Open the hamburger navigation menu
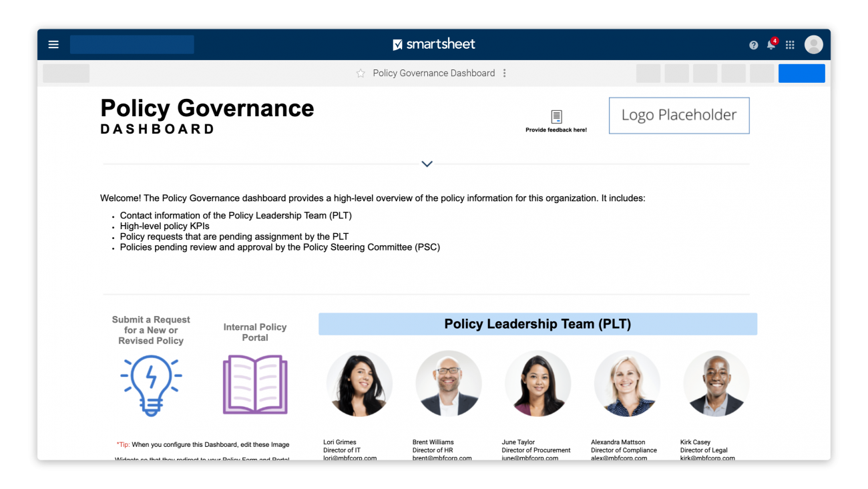This screenshot has height=489, width=868. [53, 44]
